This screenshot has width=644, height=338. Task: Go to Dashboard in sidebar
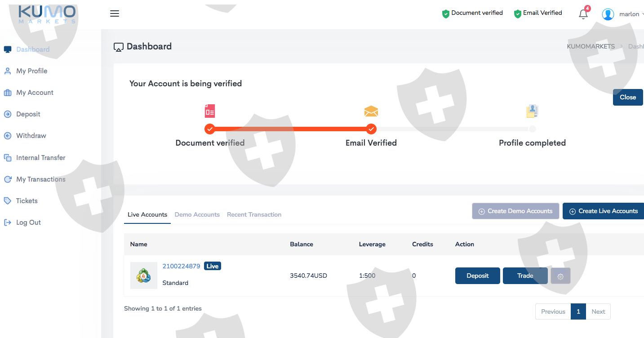coord(33,49)
